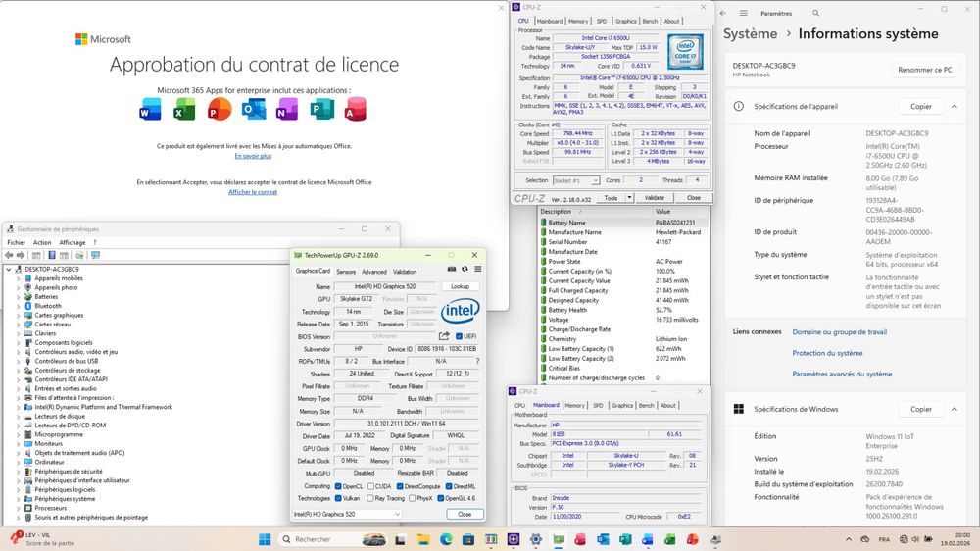Click the Settings search magnifier icon

(x=815, y=13)
